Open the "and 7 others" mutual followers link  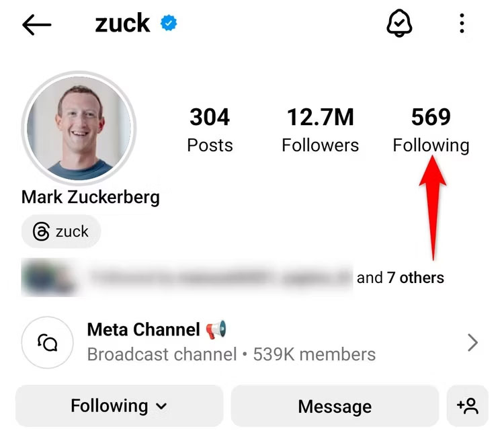coord(401,278)
